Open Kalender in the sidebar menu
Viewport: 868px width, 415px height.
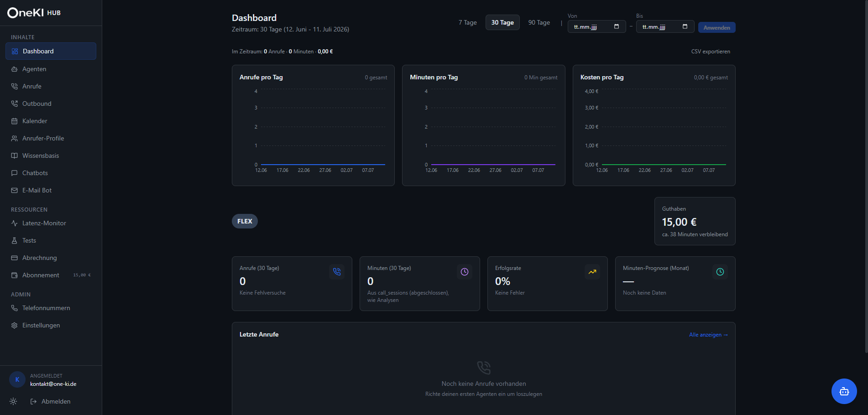51,121
